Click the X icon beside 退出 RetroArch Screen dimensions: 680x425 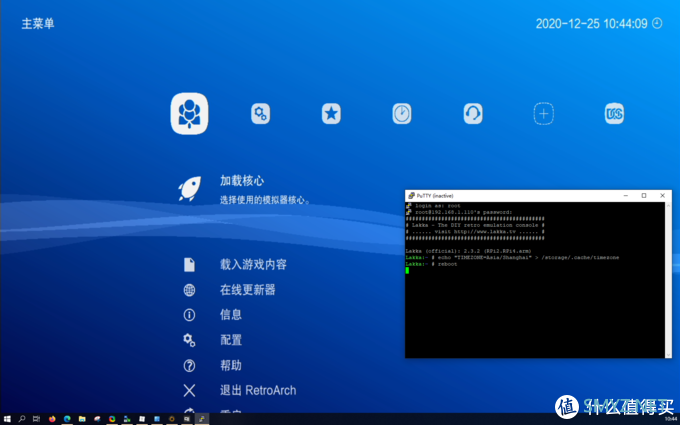(x=189, y=391)
